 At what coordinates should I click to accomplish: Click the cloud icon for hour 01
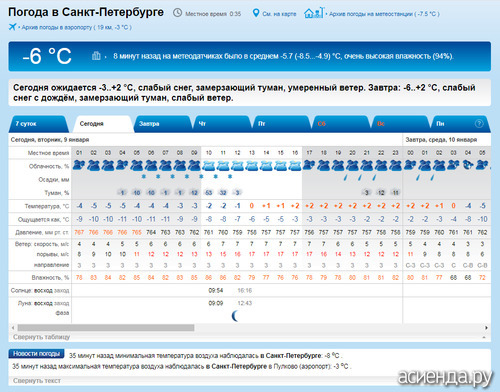point(79,165)
